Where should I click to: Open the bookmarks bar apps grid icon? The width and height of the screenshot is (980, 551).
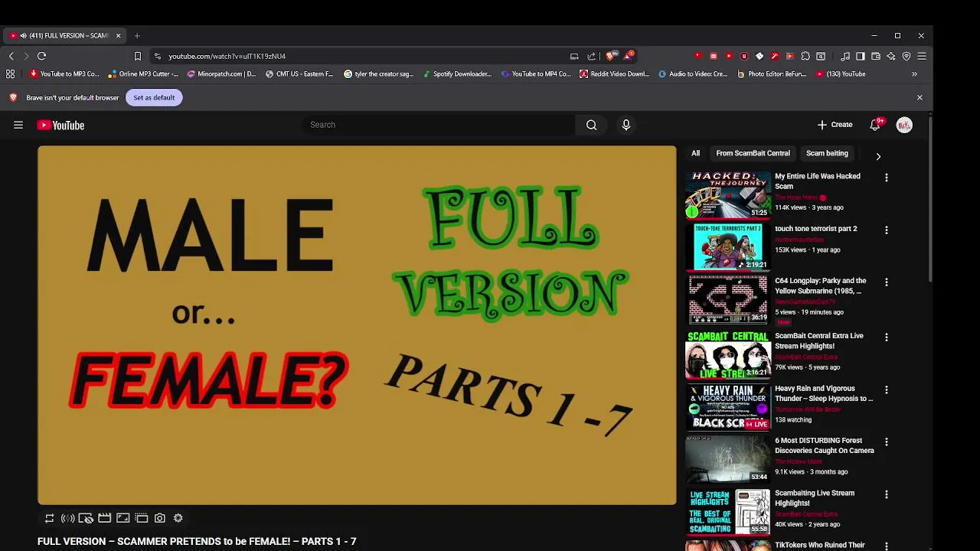10,74
